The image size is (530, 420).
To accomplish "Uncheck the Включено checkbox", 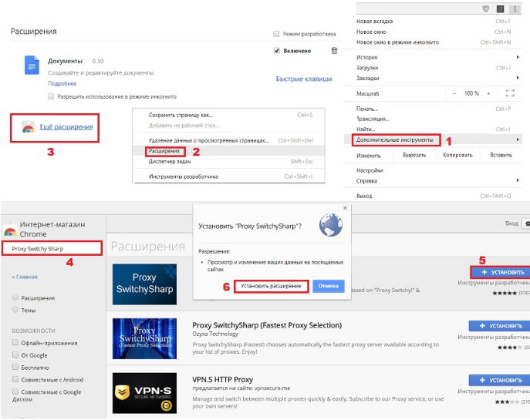I will [x=277, y=51].
